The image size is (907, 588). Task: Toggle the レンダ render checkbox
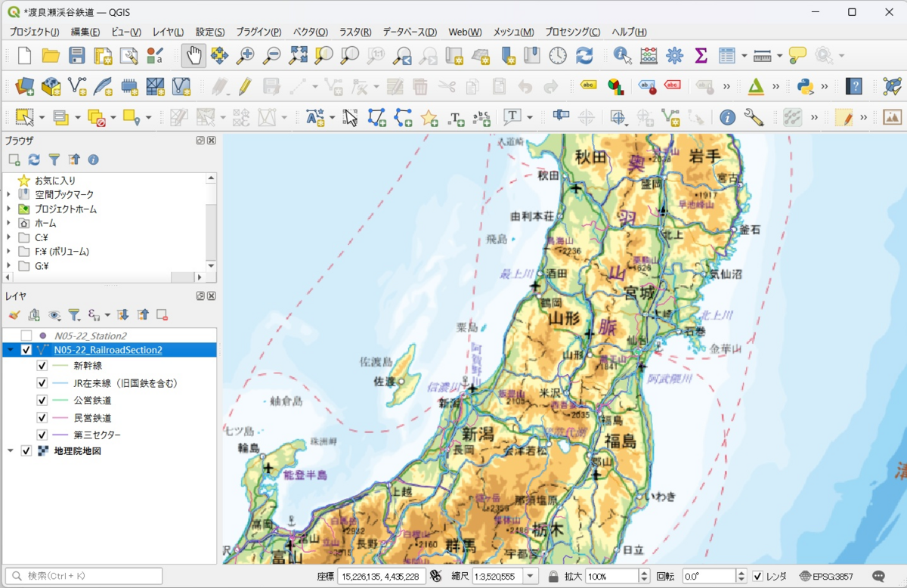pyautogui.click(x=757, y=577)
